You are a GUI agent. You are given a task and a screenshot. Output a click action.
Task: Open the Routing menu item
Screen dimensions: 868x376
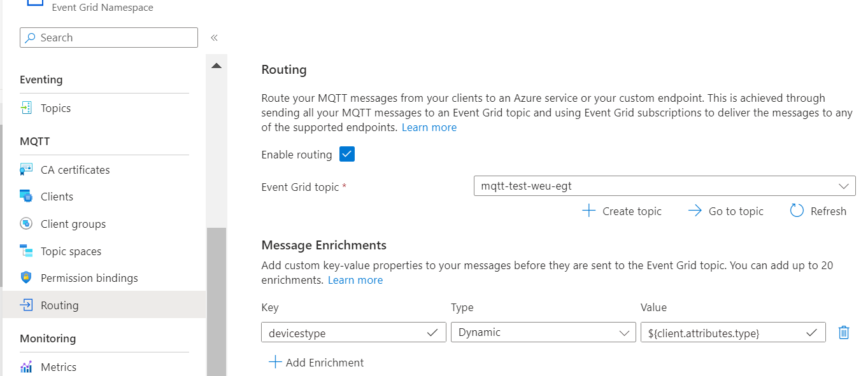pos(60,305)
